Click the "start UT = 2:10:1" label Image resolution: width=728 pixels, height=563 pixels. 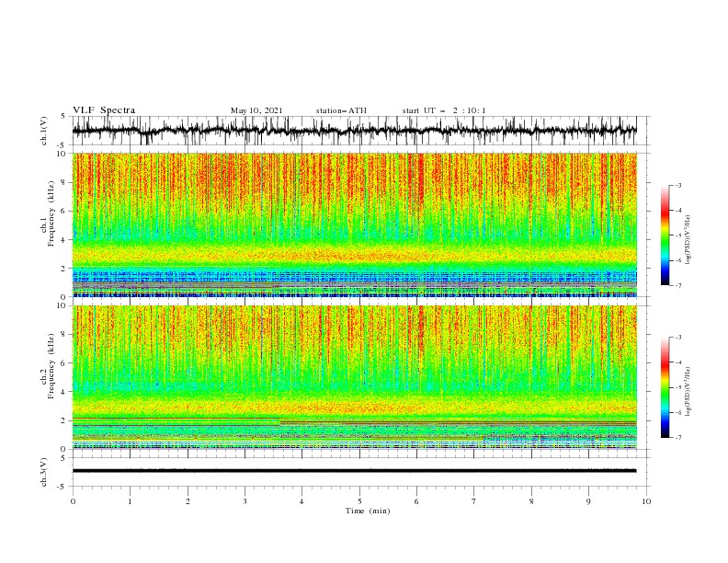444,110
